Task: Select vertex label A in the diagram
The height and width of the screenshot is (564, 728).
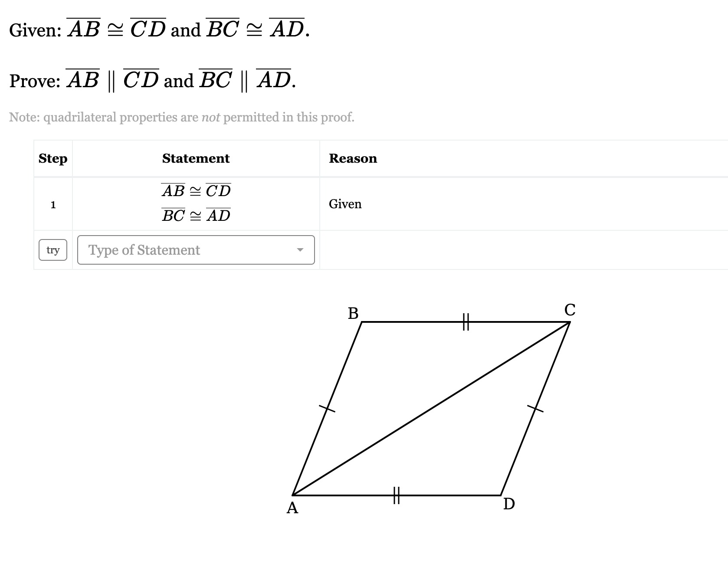Action: pos(292,508)
